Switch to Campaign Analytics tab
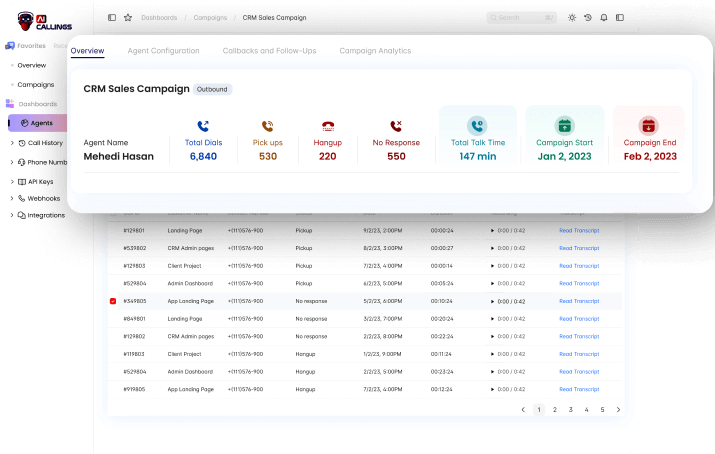715x454 pixels. coord(375,51)
